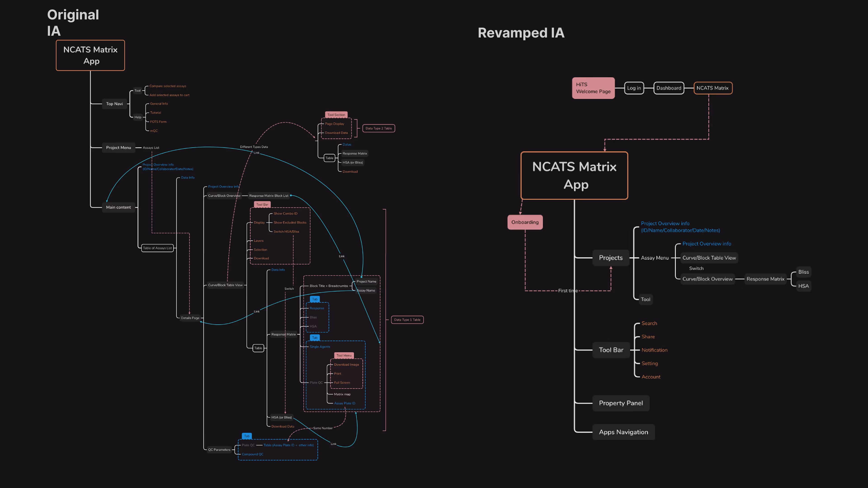Click Block Title + Breadcrumbs
Viewport: 868px width, 488px height.
(x=328, y=286)
